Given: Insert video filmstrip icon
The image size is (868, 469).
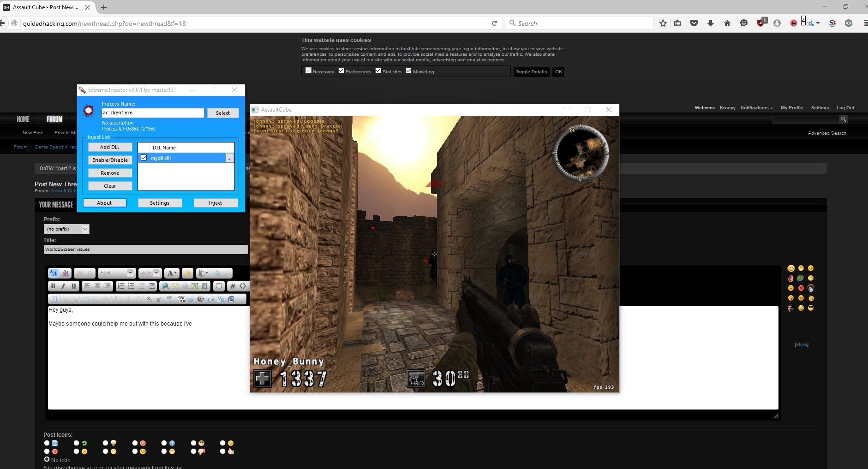Looking at the screenshot, I should (204, 286).
